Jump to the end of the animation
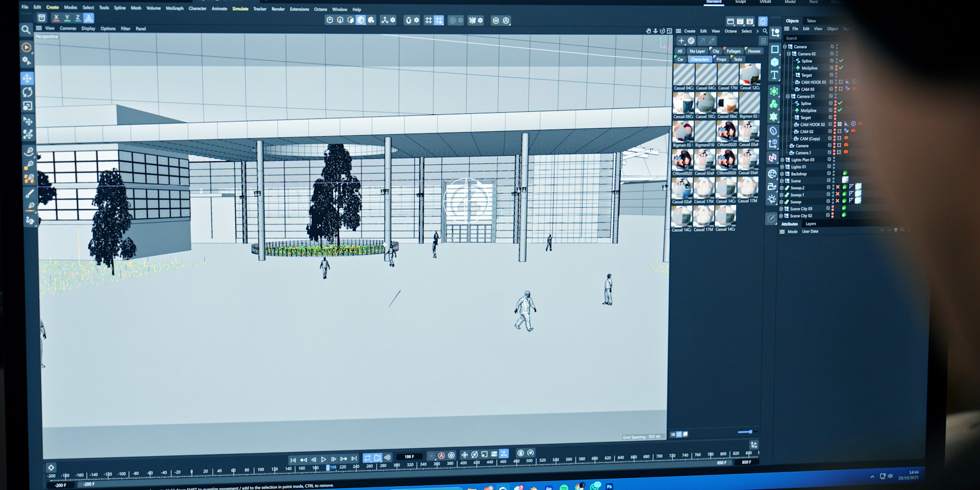Viewport: 980px width, 490px height. [x=354, y=459]
